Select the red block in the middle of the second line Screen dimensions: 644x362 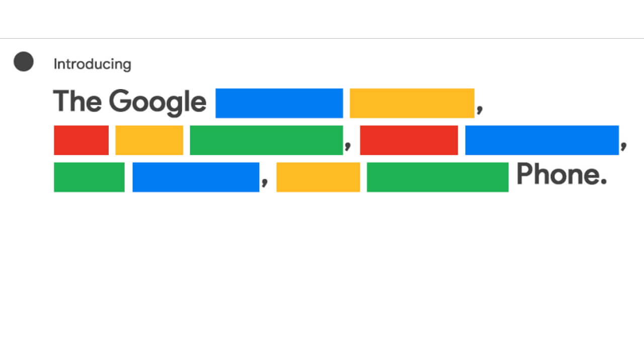409,140
